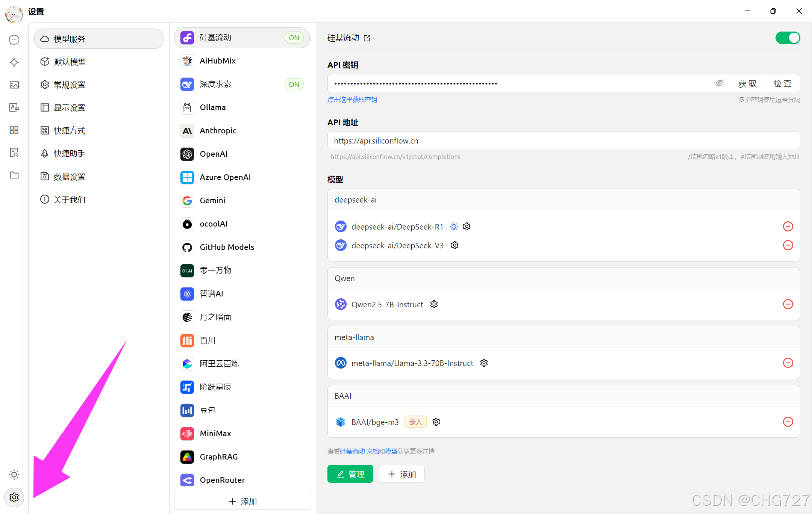Viewport: 812px width, 514px height.
Task: Open settings gear for DeepSeek-R1 model
Action: pos(467,227)
